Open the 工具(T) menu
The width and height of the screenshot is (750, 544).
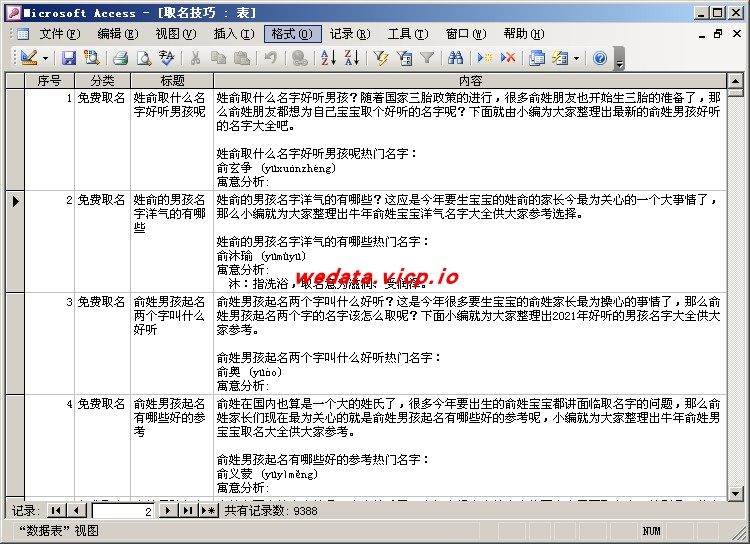(x=408, y=33)
